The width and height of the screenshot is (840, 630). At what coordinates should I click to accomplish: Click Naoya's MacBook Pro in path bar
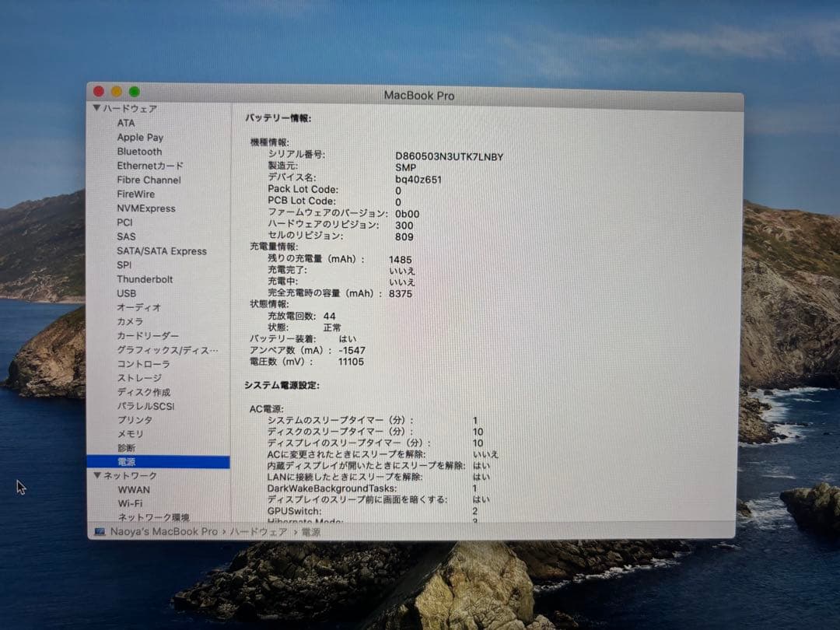tap(164, 531)
